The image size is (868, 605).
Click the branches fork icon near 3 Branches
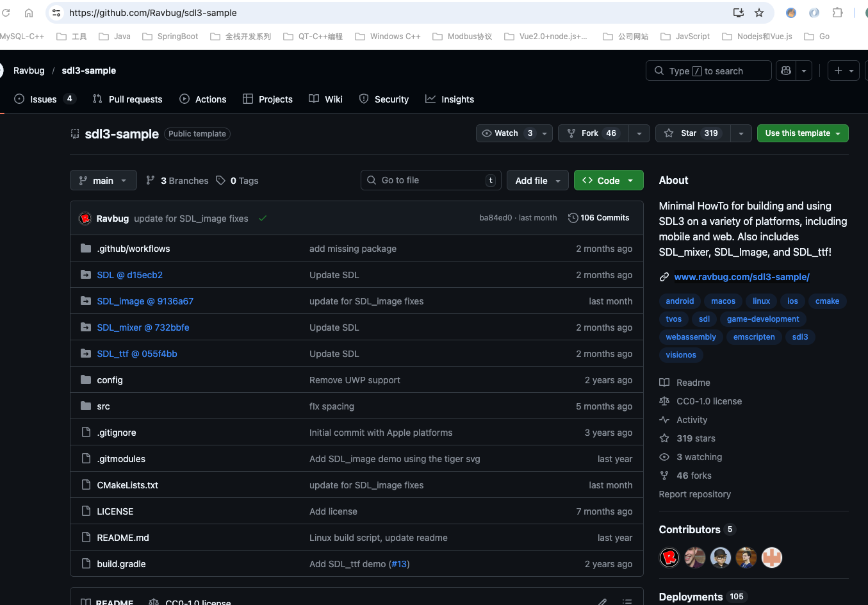pos(151,181)
